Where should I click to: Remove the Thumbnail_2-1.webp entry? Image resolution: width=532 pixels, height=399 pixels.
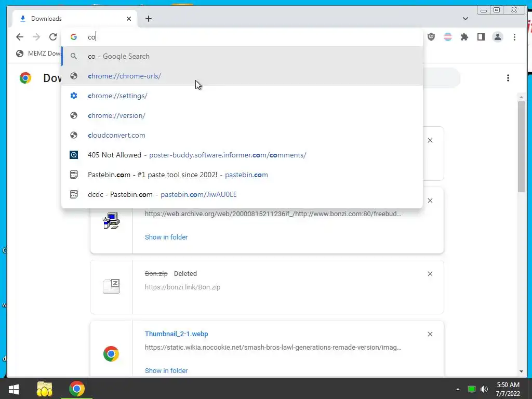[x=430, y=334]
